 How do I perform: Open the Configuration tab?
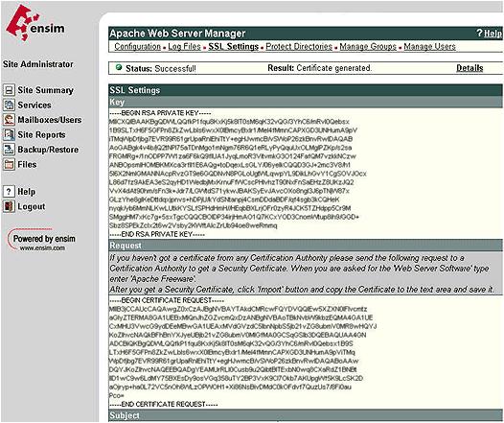138,47
